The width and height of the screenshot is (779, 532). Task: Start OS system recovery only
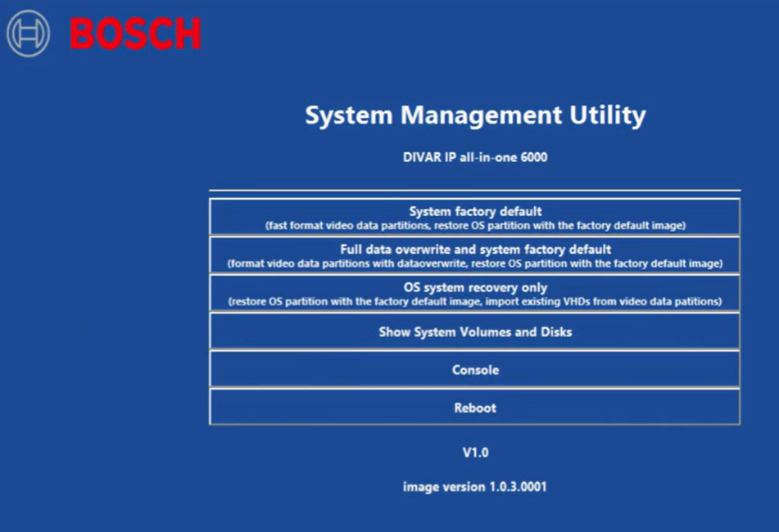click(x=475, y=293)
